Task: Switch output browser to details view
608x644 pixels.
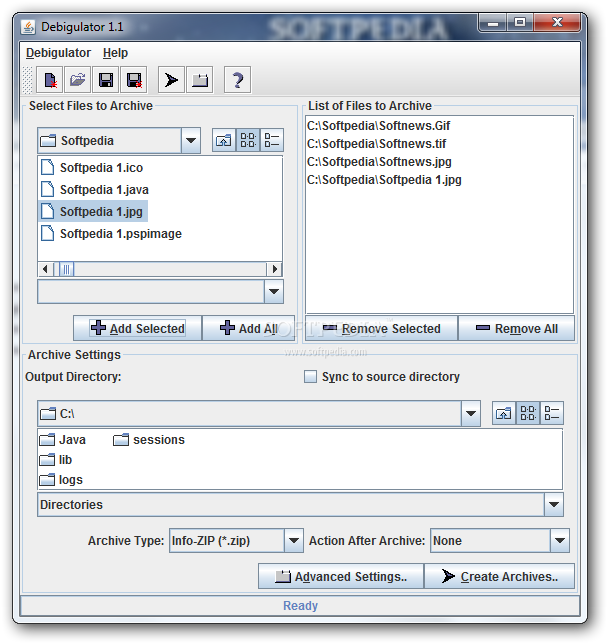Action: pos(552,413)
